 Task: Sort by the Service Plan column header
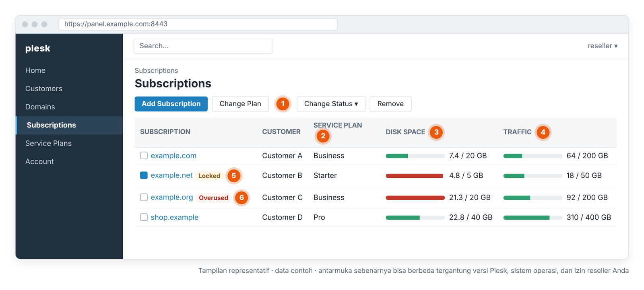coord(338,125)
